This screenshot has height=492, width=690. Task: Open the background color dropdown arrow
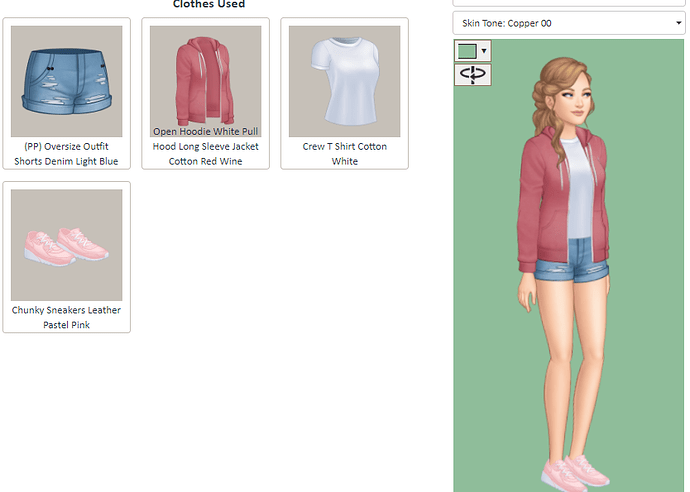coord(484,51)
